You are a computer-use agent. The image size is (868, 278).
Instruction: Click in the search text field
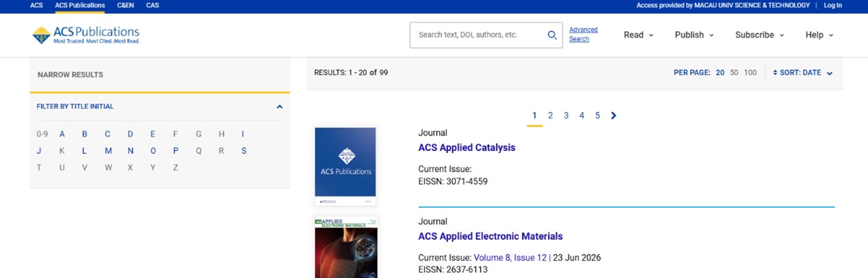[479, 35]
